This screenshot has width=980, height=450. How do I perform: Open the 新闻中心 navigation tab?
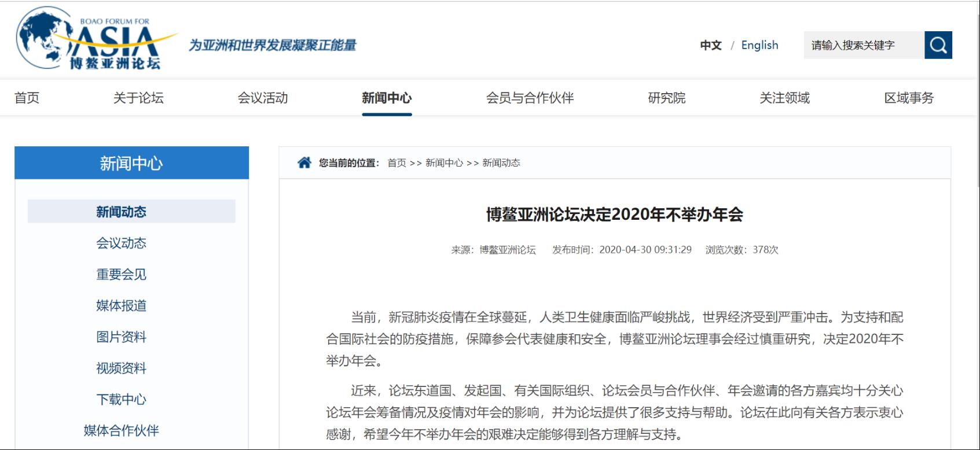[x=387, y=98]
